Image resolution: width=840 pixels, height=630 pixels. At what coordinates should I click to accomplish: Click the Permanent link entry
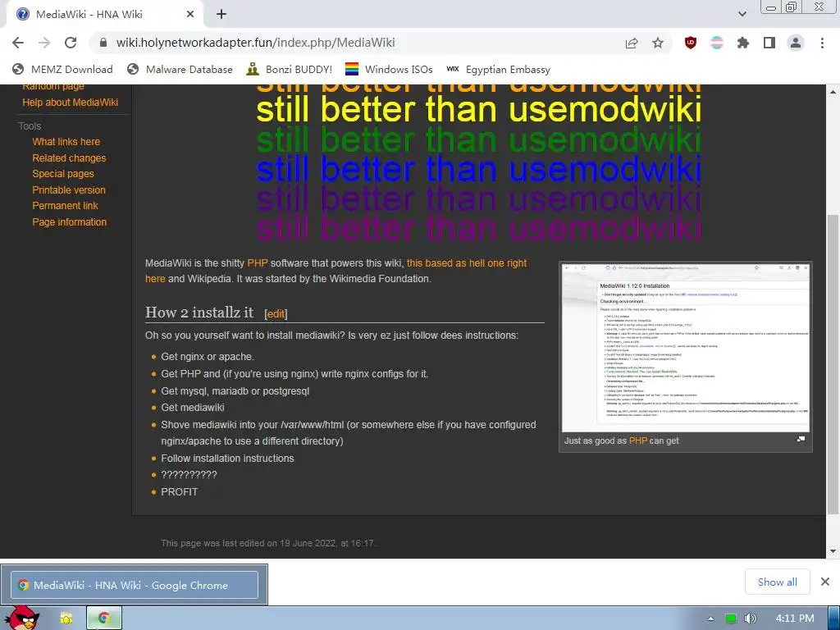click(x=65, y=206)
